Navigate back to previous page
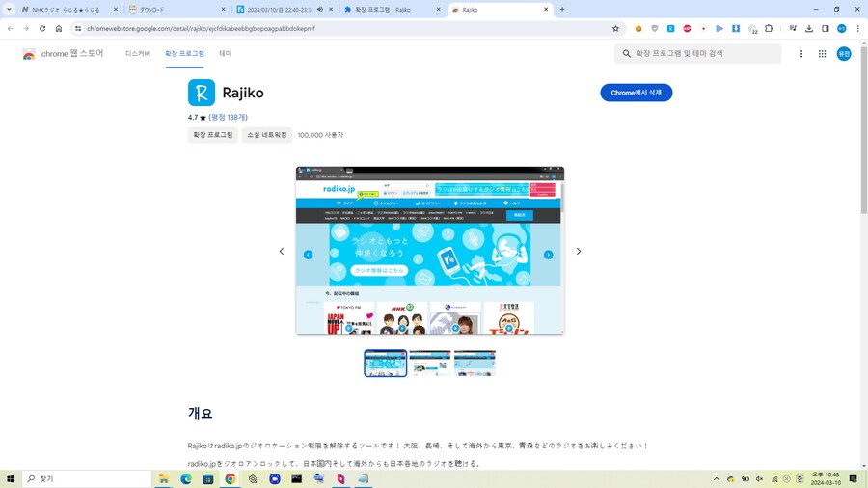Image resolution: width=868 pixels, height=488 pixels. (10, 28)
